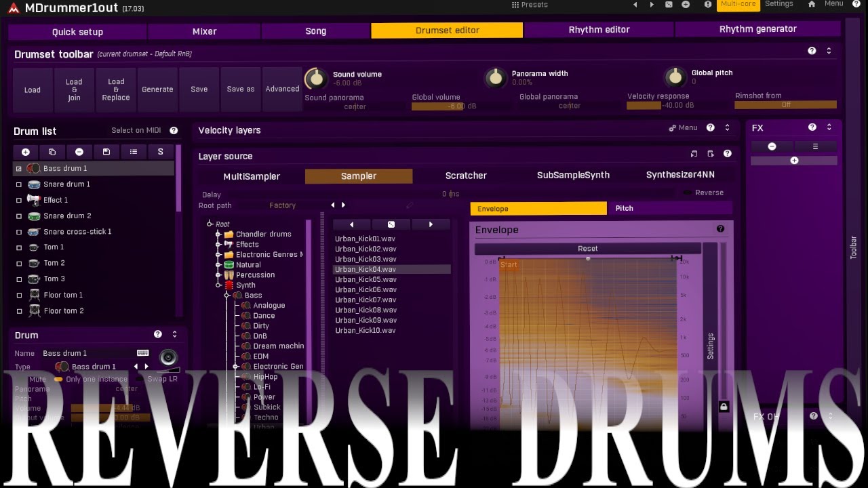
Task: Check the Snare drum 1 checkbox
Action: [x=19, y=184]
